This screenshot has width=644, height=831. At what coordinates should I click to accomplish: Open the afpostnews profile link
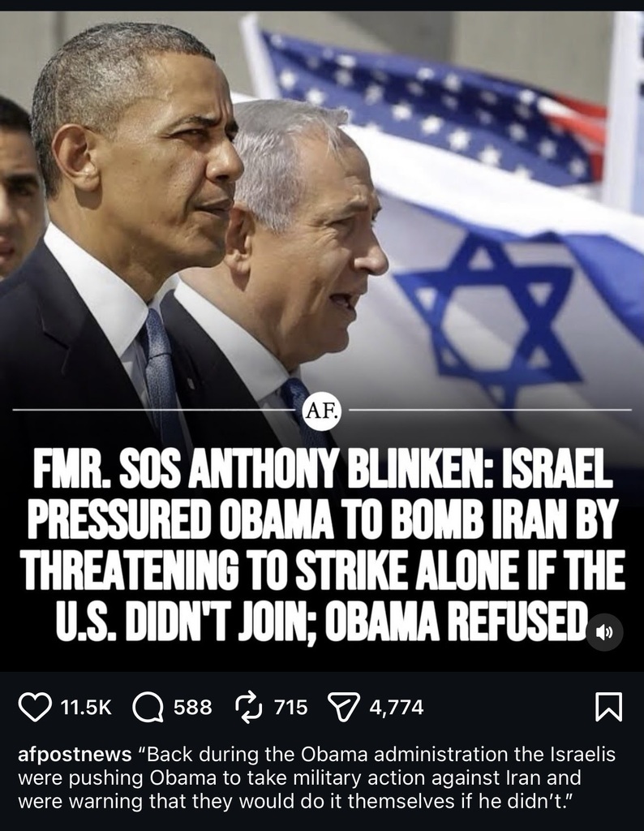[x=75, y=754]
